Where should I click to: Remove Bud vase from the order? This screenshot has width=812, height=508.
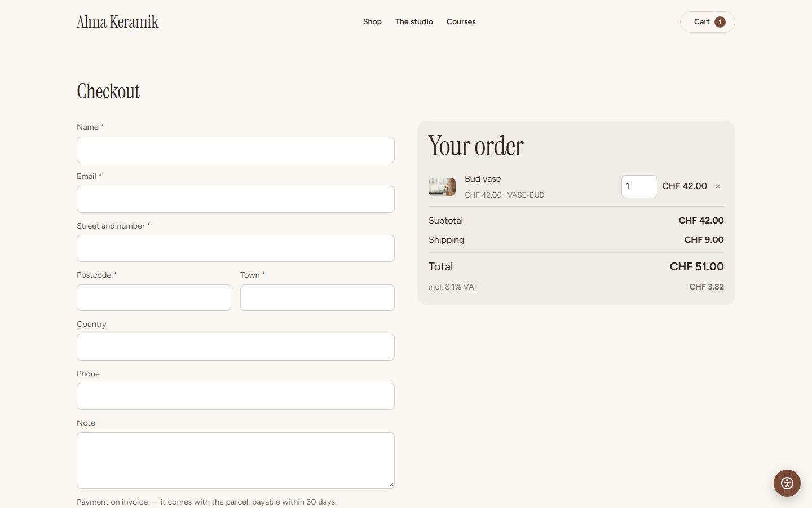tap(718, 186)
